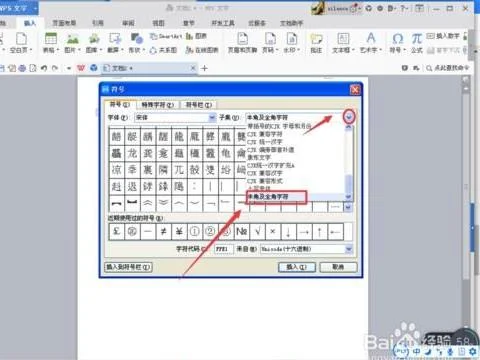Select up arrow ↑ in recent symbols
The height and width of the screenshot is (360, 480).
point(320,231)
